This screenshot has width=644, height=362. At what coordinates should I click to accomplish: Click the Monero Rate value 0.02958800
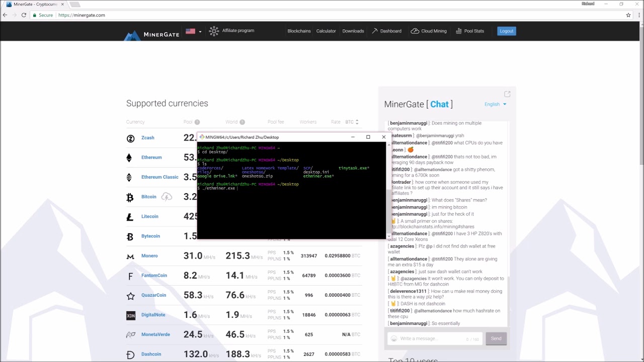[338, 256]
